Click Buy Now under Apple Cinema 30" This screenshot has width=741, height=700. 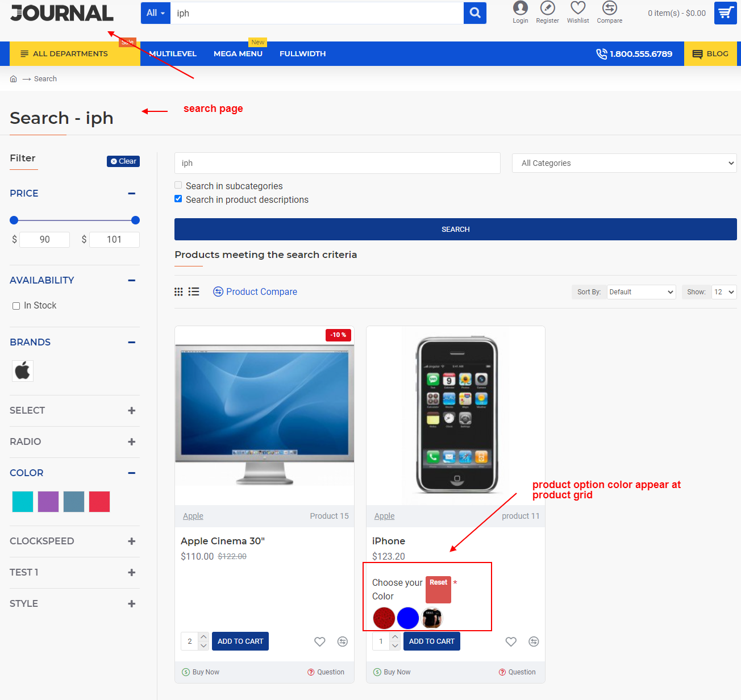200,672
